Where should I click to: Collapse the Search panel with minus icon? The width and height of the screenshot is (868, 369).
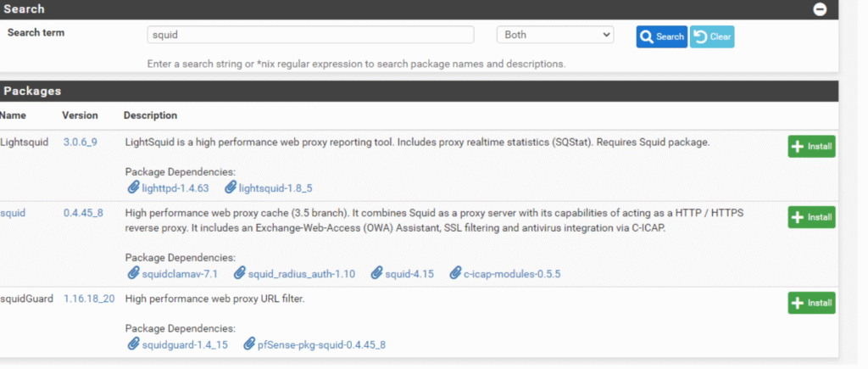[x=820, y=9]
